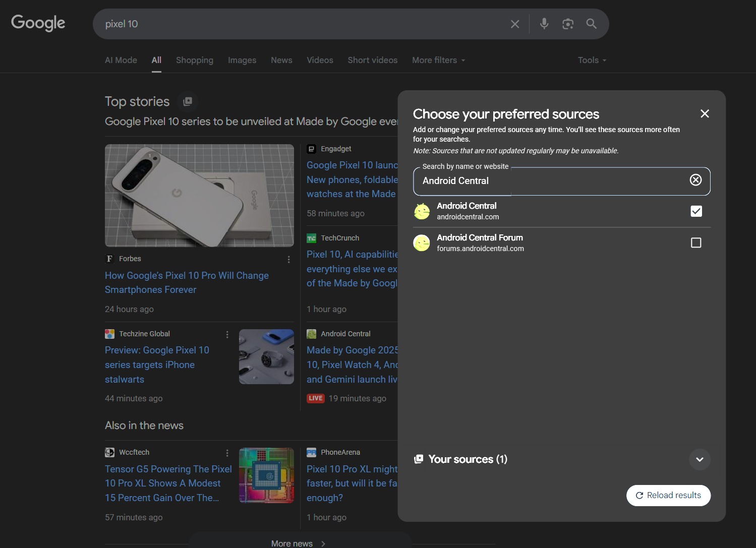Open PhoneArena Pixel 10 Pro XL link
Screen dimensions: 756x548
point(352,483)
